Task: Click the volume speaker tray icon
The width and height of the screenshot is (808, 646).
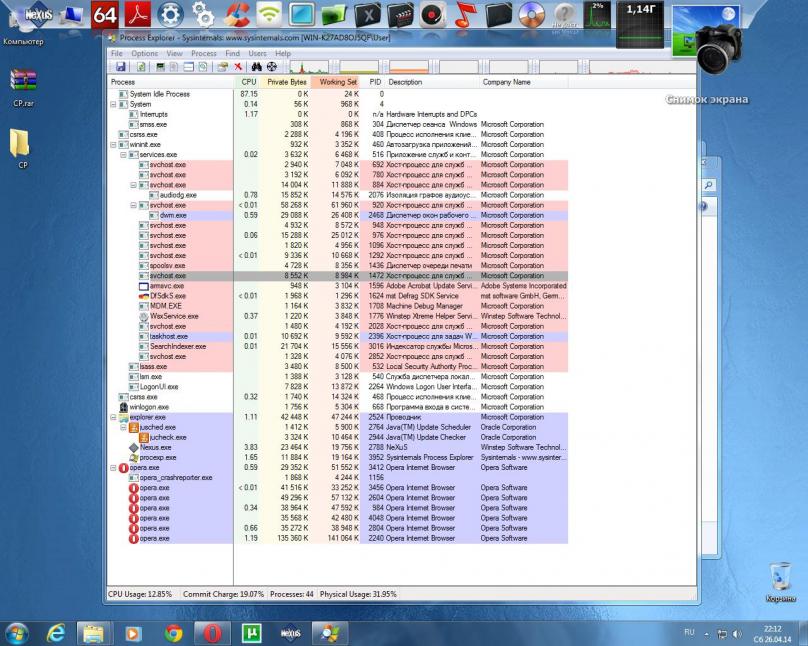Action: 738,634
